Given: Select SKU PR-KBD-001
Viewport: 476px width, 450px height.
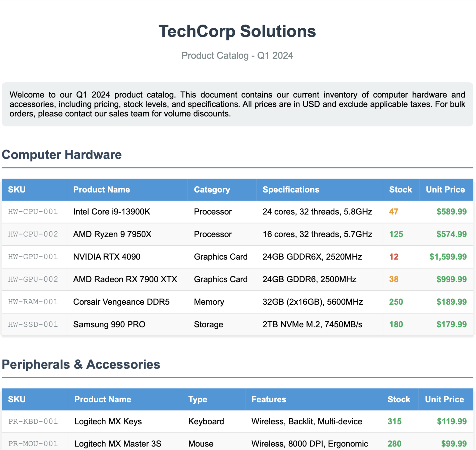Looking at the screenshot, I should pos(33,421).
